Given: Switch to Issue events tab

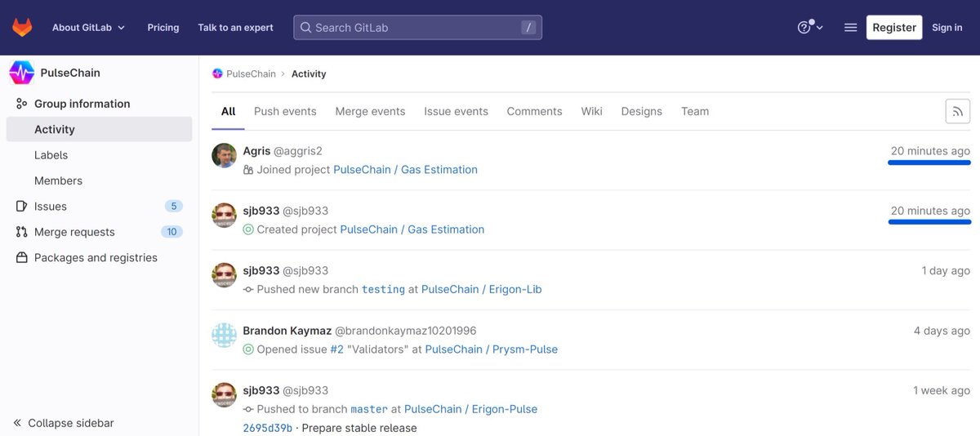Looking at the screenshot, I should (456, 111).
